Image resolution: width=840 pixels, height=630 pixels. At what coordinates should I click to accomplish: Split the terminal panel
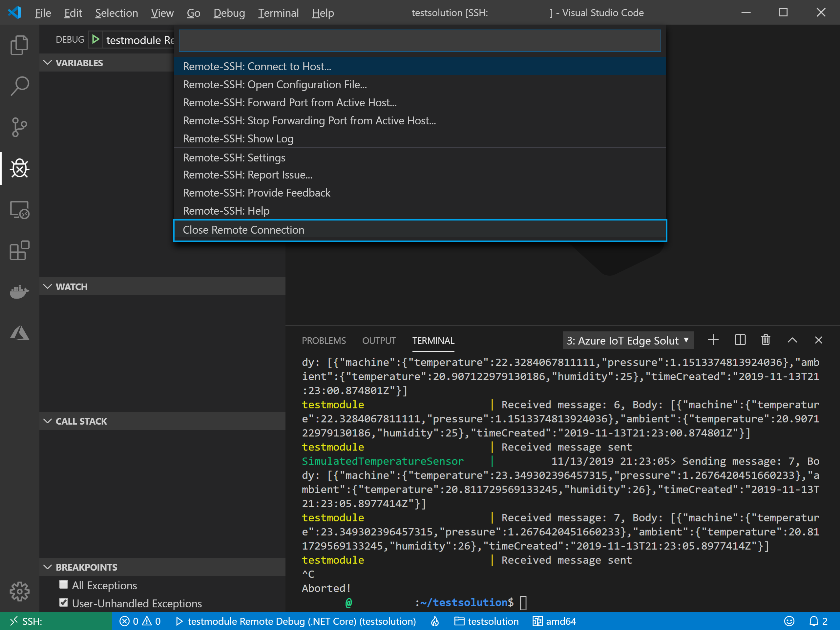tap(740, 340)
